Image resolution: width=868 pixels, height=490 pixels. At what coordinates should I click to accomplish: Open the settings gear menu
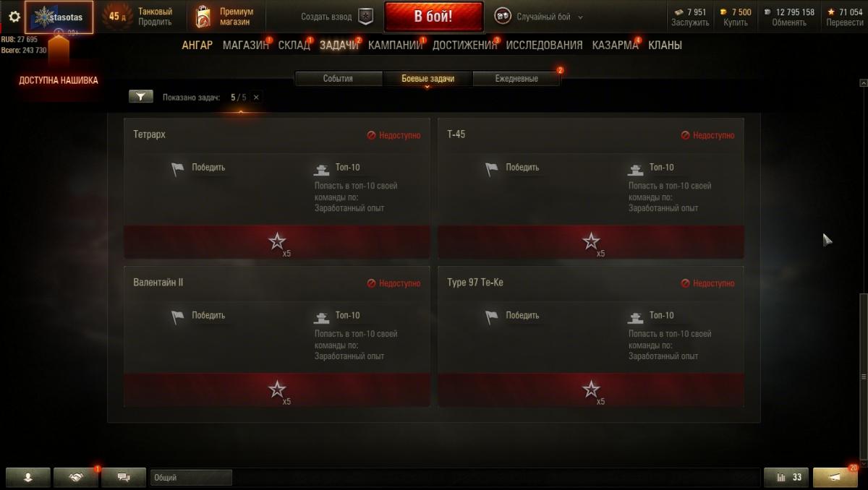coord(14,17)
